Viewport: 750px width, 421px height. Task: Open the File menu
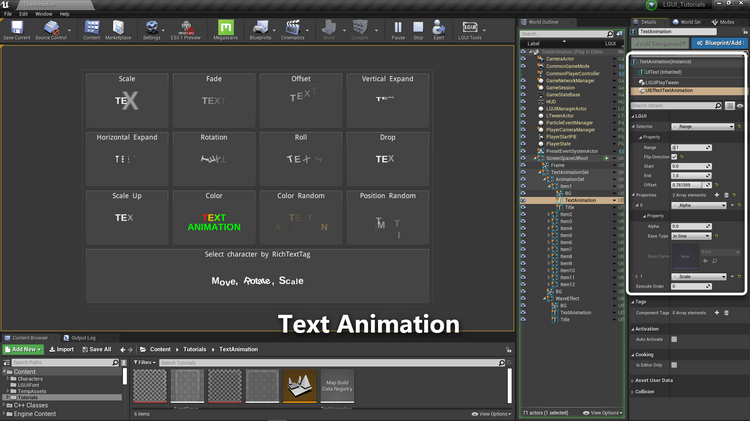(x=8, y=14)
